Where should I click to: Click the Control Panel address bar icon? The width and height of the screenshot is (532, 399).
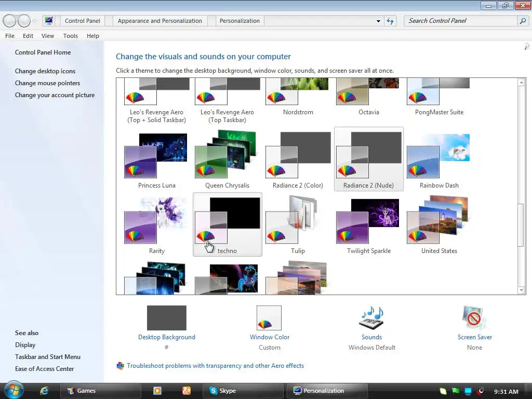click(x=49, y=21)
